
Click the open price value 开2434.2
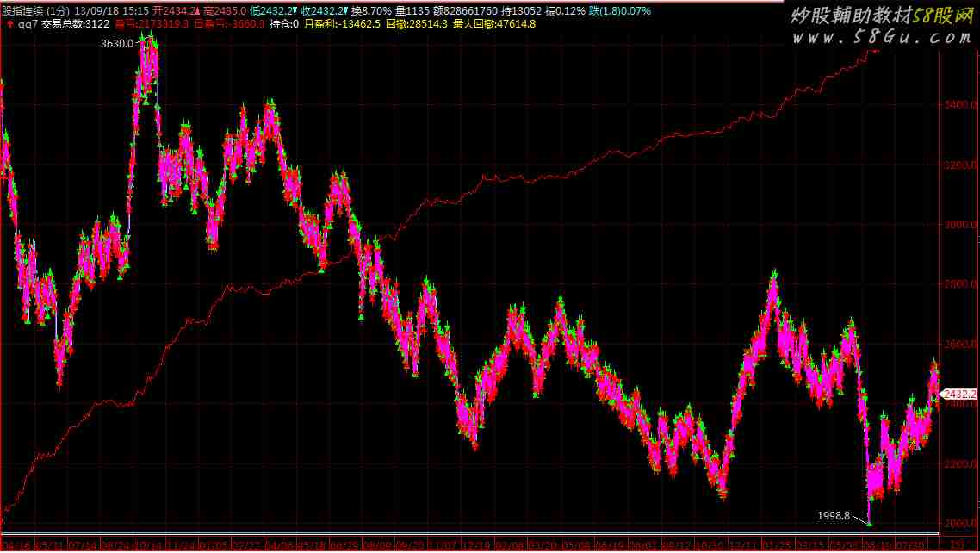(x=176, y=11)
